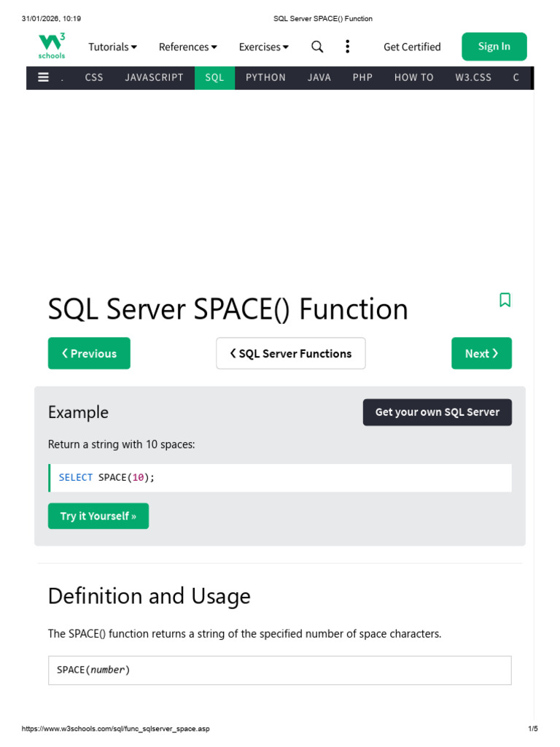
Task: Open the C tab
Action: tap(516, 77)
